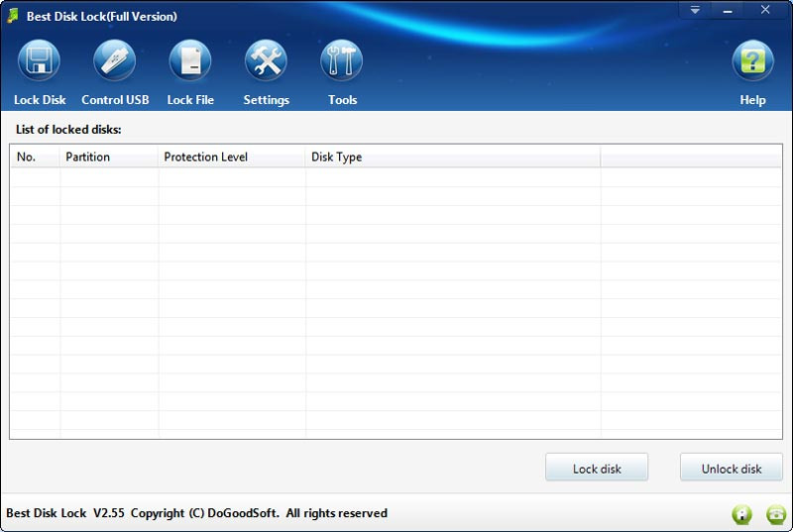The height and width of the screenshot is (532, 793).
Task: Open the Help question mark icon
Action: [x=752, y=60]
